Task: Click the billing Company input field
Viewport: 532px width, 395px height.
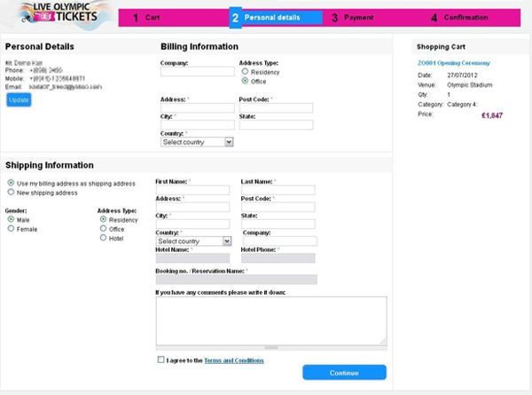Action: pyautogui.click(x=197, y=72)
